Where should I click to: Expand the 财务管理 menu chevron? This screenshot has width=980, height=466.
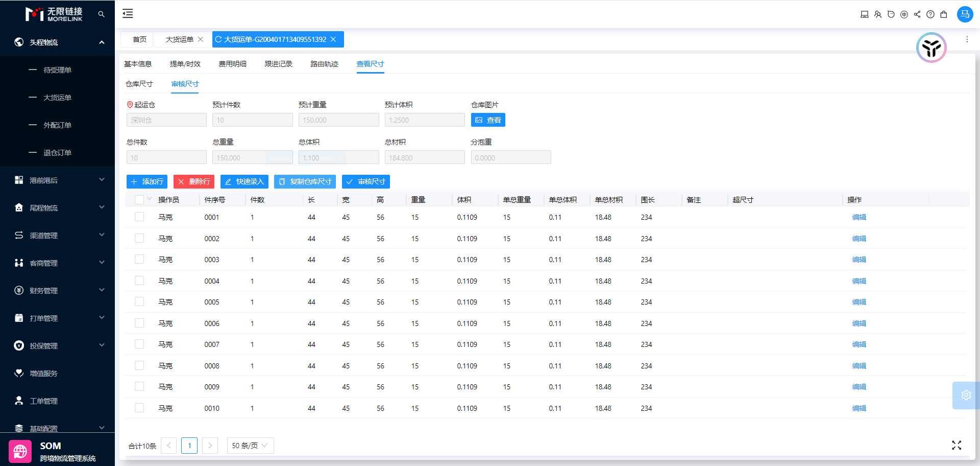[102, 290]
